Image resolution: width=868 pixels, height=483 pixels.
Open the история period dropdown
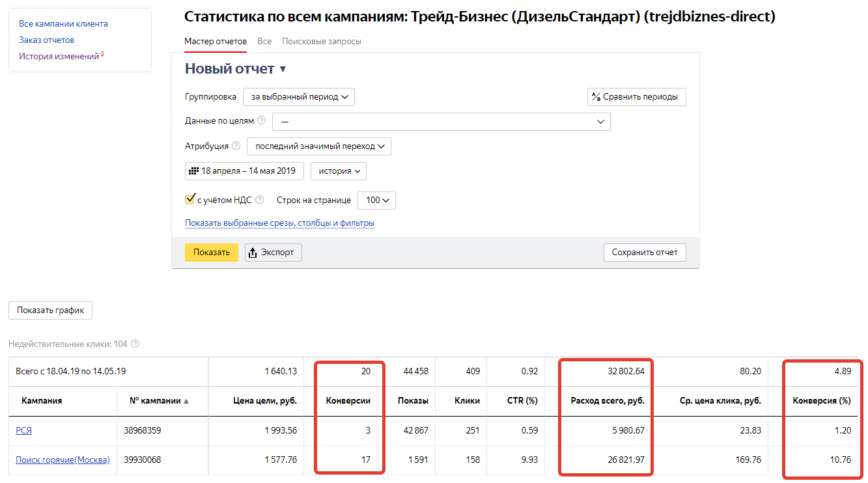pyautogui.click(x=339, y=171)
